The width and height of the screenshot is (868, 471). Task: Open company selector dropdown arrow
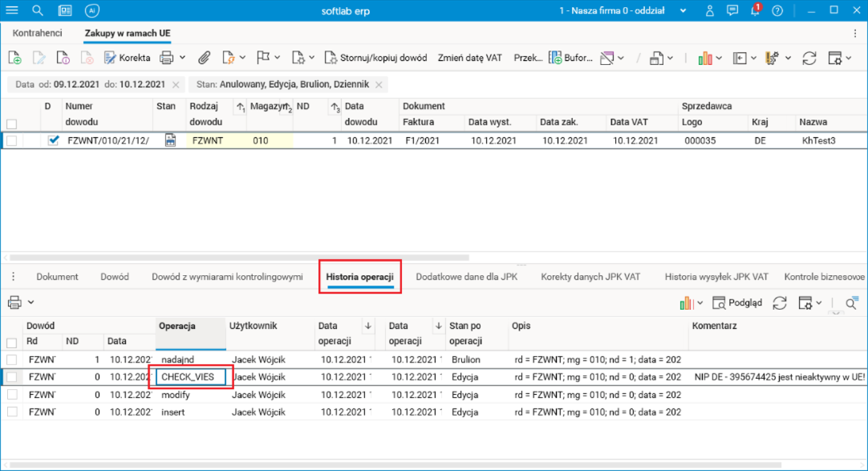point(683,10)
